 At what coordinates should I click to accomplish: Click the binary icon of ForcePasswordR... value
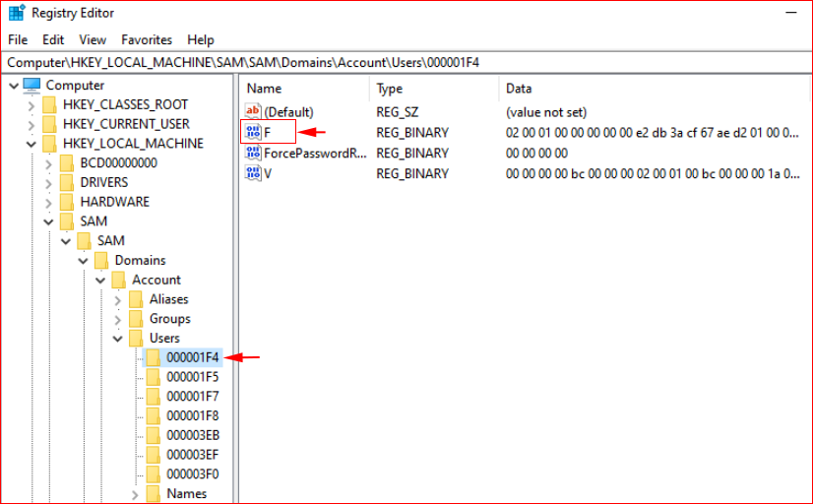[x=253, y=153]
